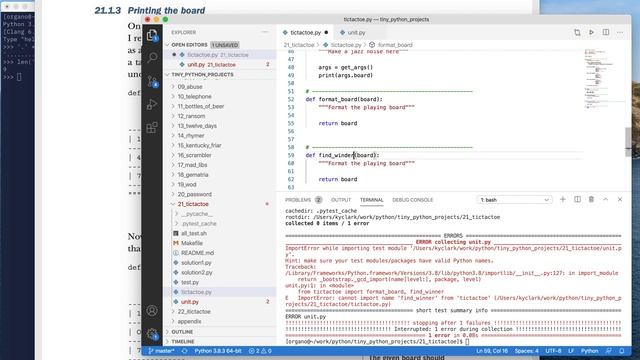640x360 pixels.
Task: Open changes compare icon in editor toolbar
Action: click(577, 32)
